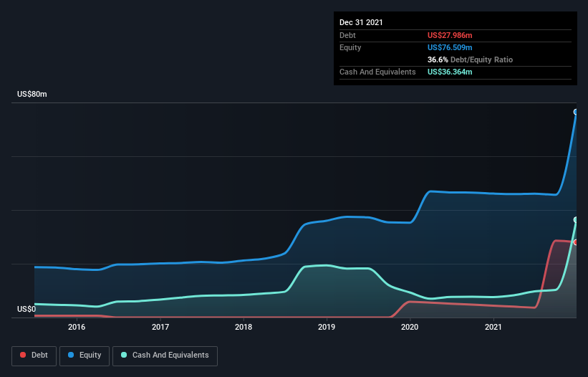
Task: Click the US$76.509m equity value
Action: click(450, 47)
